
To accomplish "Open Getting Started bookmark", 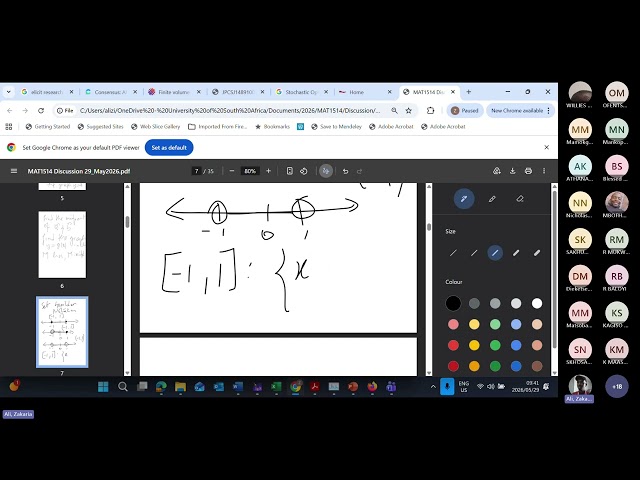I will [48, 127].
